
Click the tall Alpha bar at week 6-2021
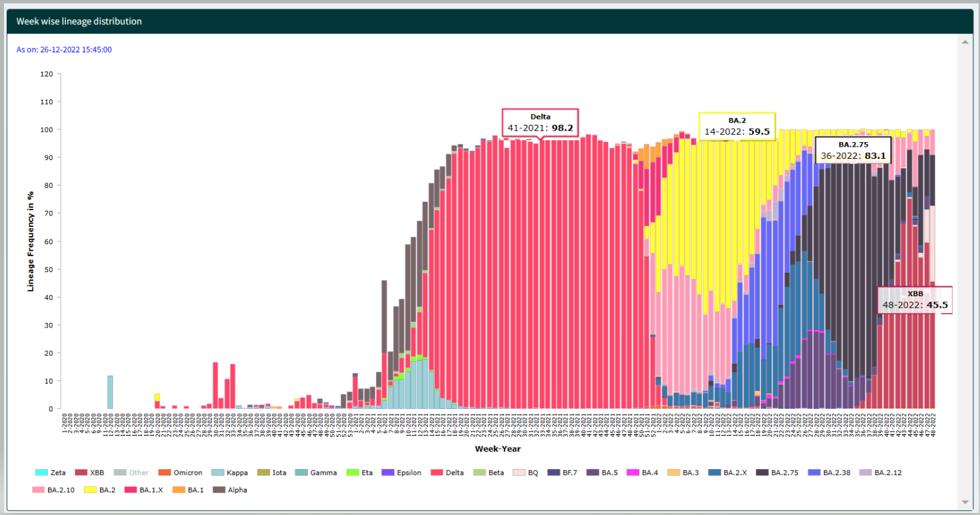(384, 317)
